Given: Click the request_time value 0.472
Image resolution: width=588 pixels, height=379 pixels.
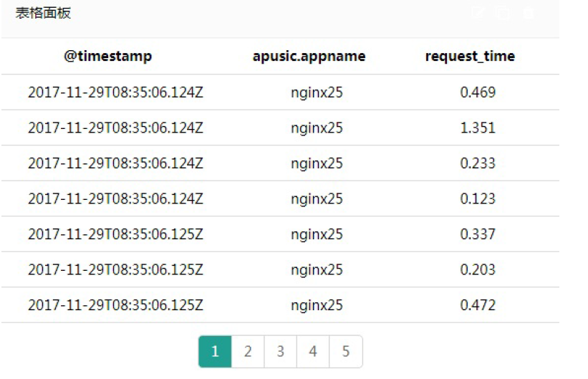Looking at the screenshot, I should click(x=478, y=304).
